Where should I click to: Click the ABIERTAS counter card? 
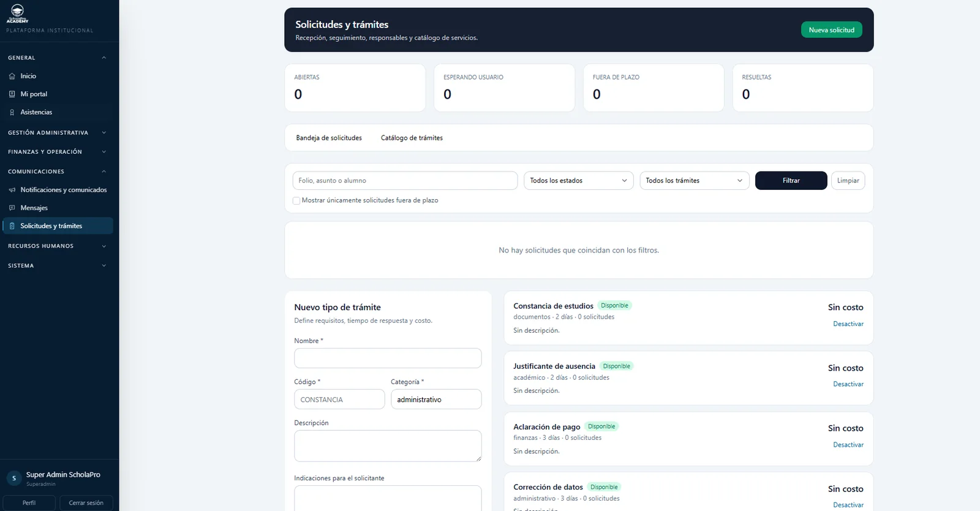(x=355, y=88)
